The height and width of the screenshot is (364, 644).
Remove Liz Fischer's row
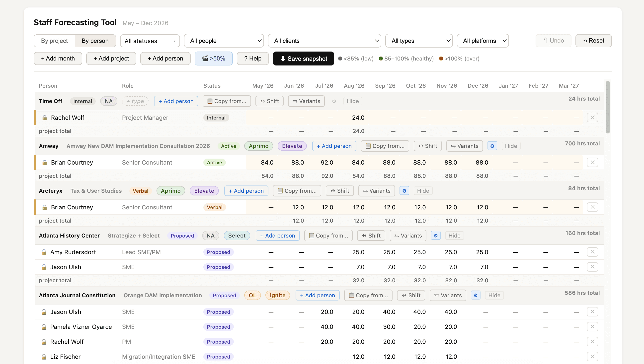592,357
